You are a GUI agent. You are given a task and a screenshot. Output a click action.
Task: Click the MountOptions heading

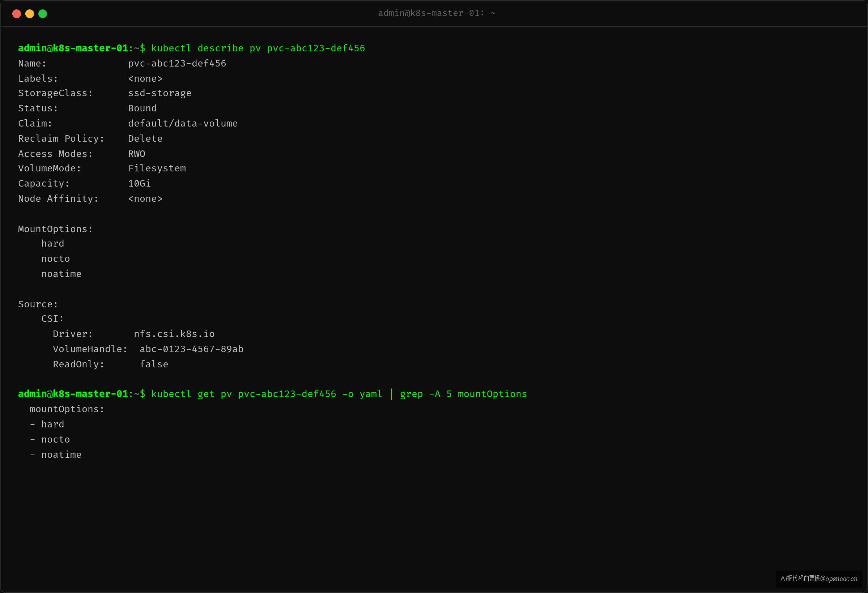click(x=55, y=229)
